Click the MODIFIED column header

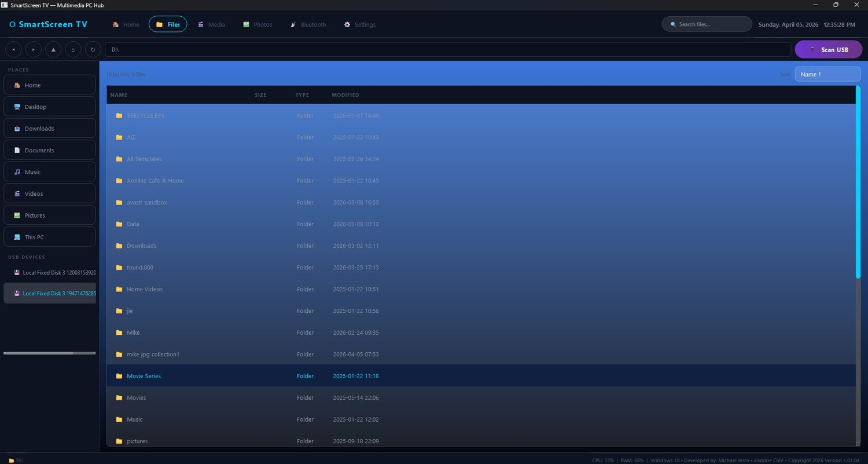point(345,95)
